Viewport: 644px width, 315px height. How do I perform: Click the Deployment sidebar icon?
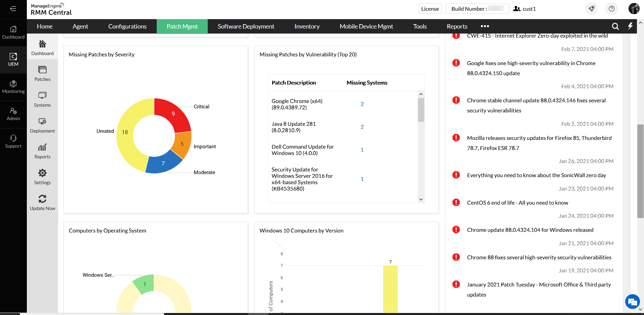pyautogui.click(x=42, y=121)
